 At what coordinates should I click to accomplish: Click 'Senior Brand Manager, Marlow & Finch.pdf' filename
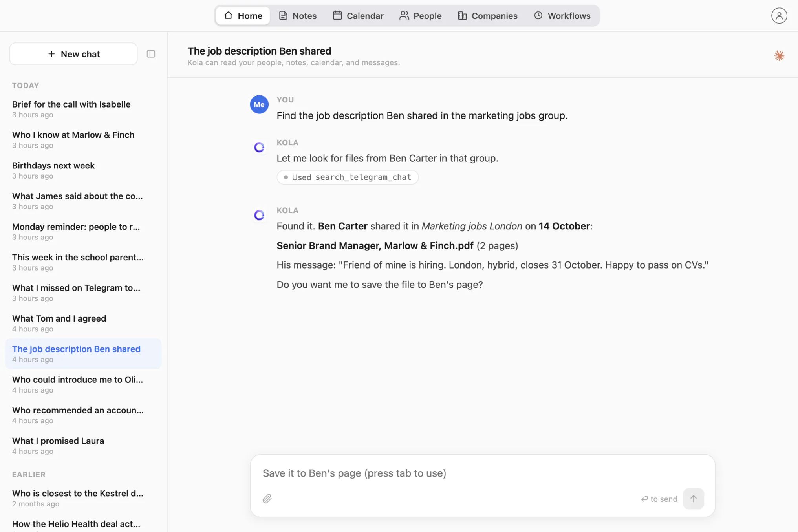375,246
